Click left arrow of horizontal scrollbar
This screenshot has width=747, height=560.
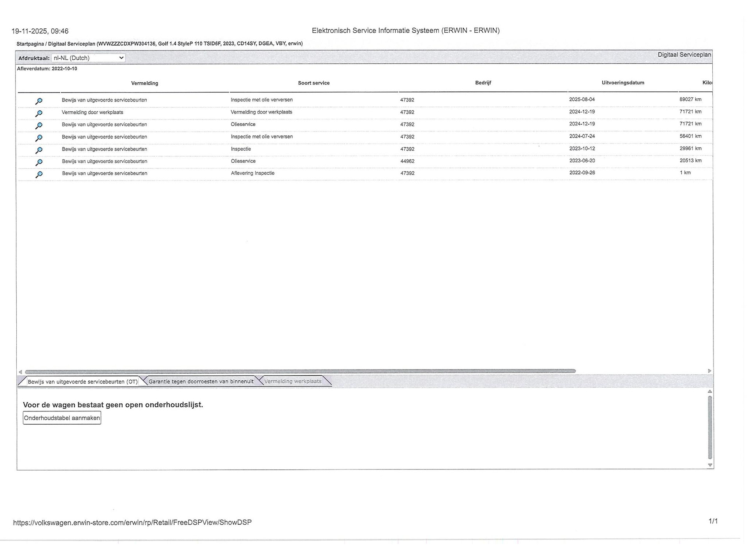pyautogui.click(x=21, y=372)
